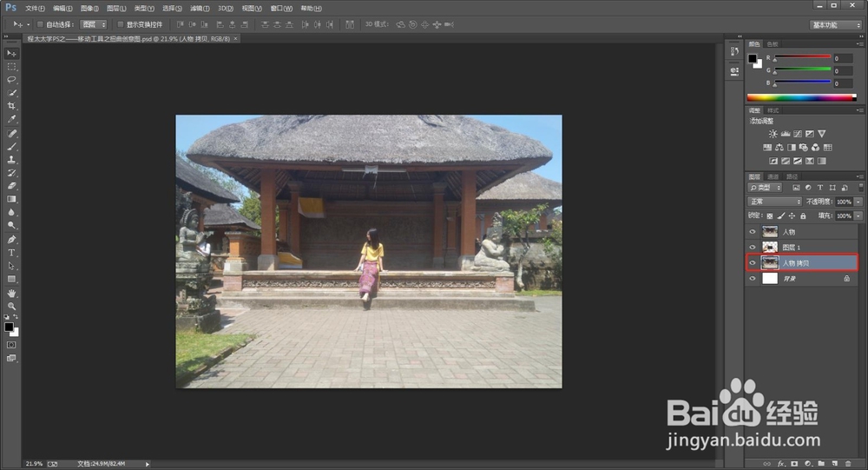The image size is (868, 470).
Task: Toggle lock image pixels (brush icon)
Action: click(x=780, y=216)
